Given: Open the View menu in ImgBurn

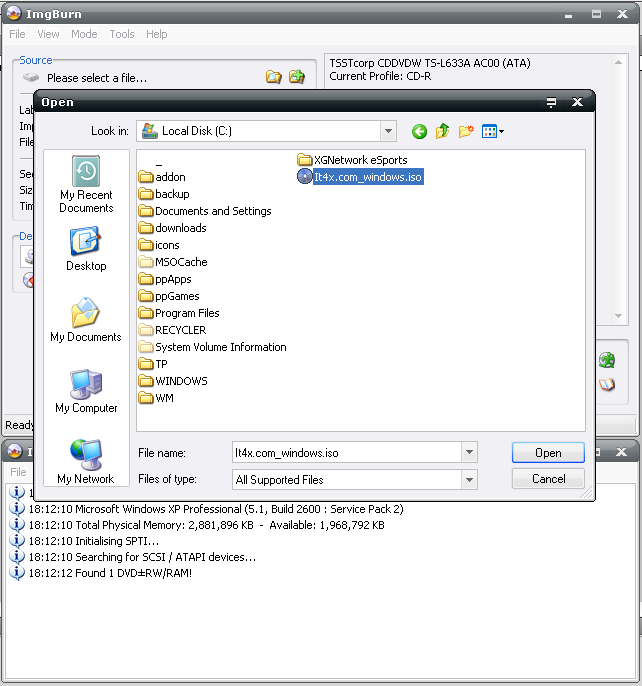Looking at the screenshot, I should 48,34.
